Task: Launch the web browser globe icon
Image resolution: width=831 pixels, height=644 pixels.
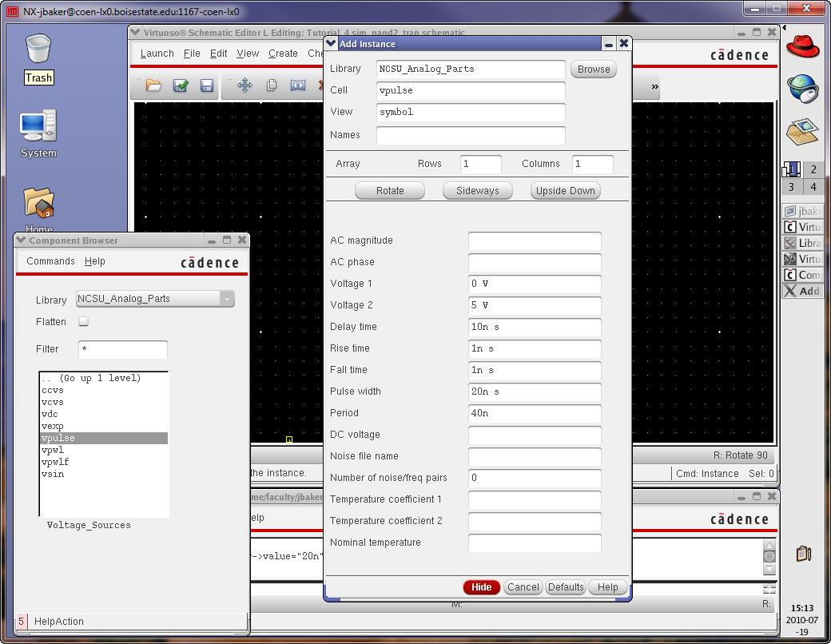Action: click(x=802, y=88)
